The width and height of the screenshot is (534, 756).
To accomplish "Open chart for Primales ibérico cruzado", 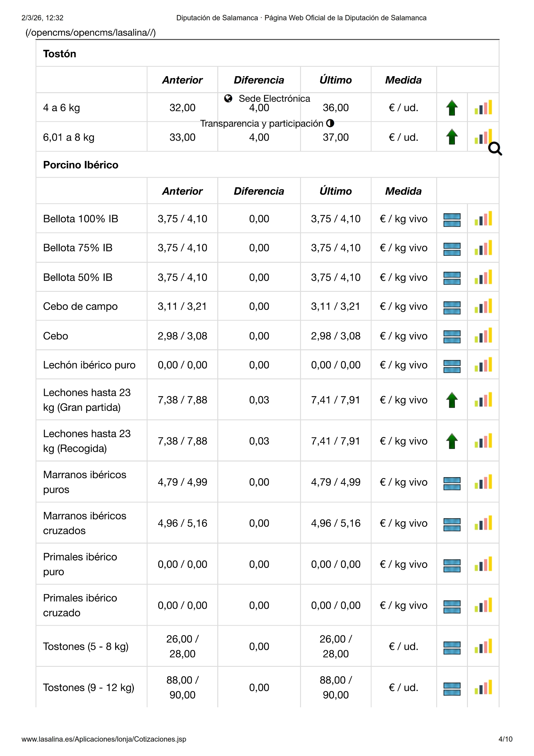I will pos(483,605).
